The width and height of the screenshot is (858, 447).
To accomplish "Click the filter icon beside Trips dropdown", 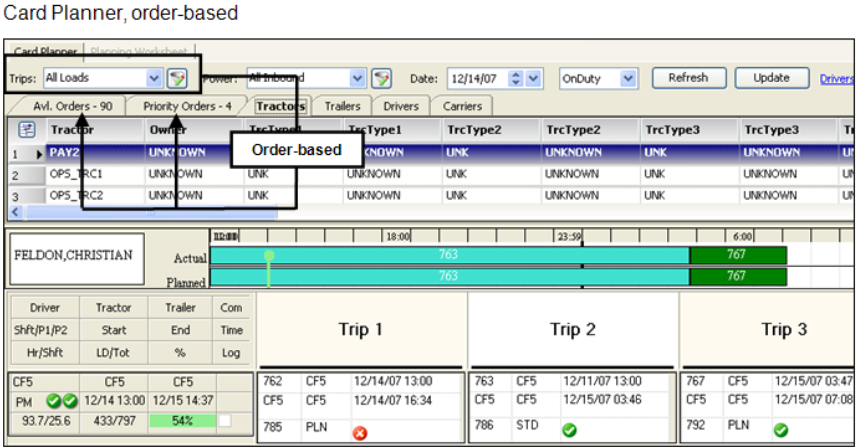I will [x=177, y=78].
